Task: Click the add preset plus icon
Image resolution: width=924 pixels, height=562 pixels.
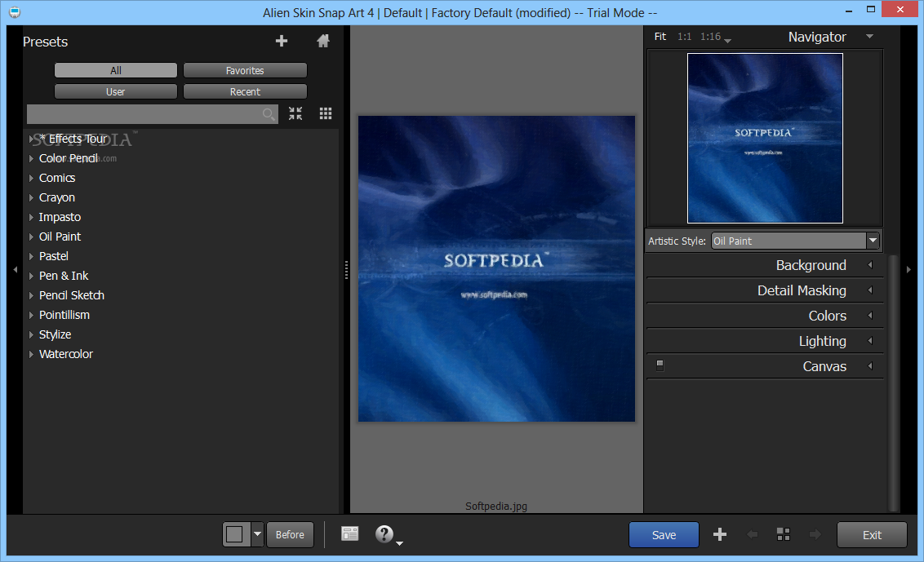Action: coord(282,42)
